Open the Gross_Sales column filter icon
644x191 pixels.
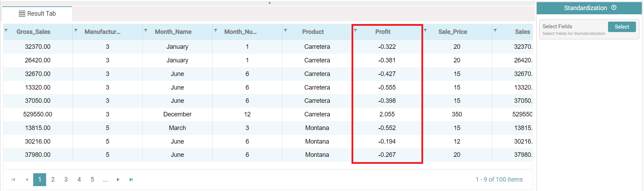(x=6, y=31)
